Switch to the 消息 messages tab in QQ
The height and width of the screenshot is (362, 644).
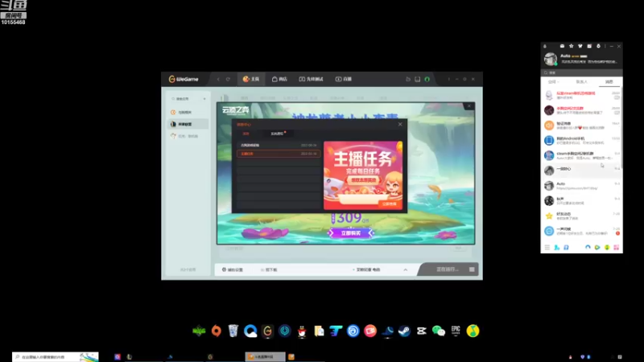coord(609,82)
